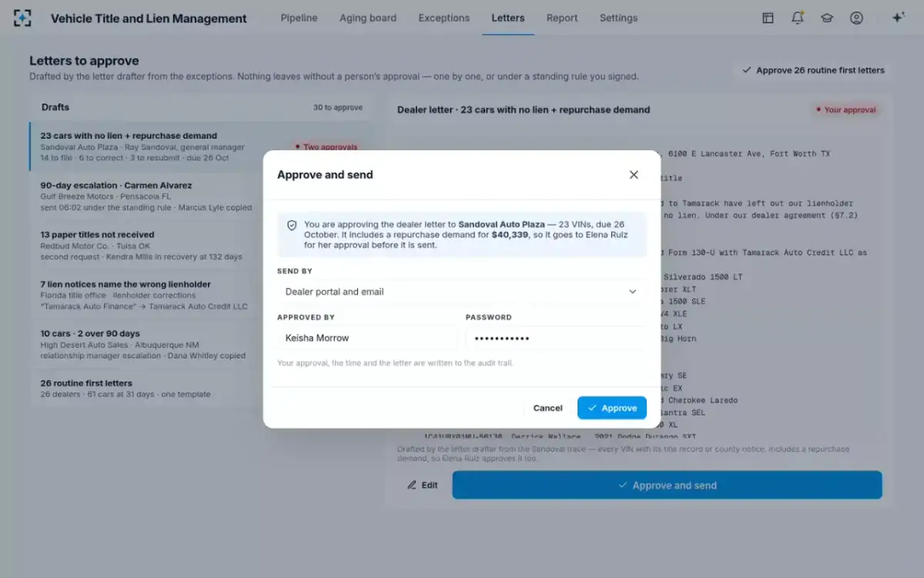Click the Letters to approve heading
Screen dimensions: 924x578
[x=84, y=61]
